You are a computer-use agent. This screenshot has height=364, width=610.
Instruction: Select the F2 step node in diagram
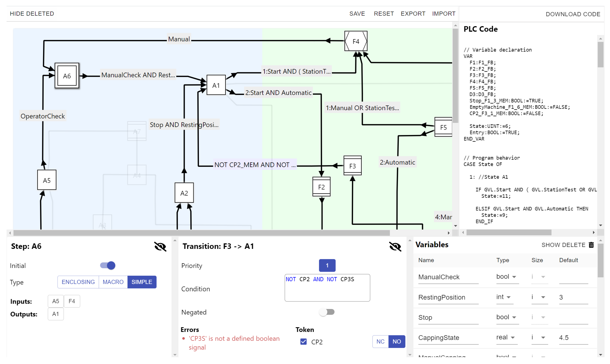click(x=321, y=187)
